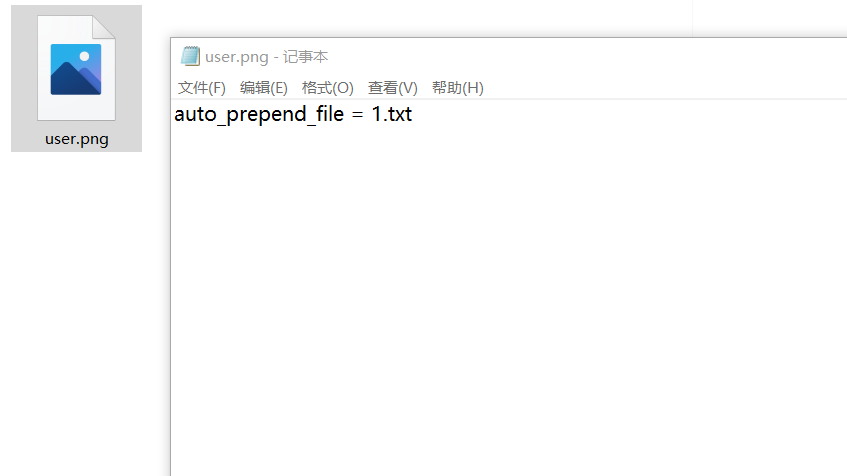Viewport: 847px width, 476px height.
Task: Open the 查看(V) menu
Action: point(393,88)
